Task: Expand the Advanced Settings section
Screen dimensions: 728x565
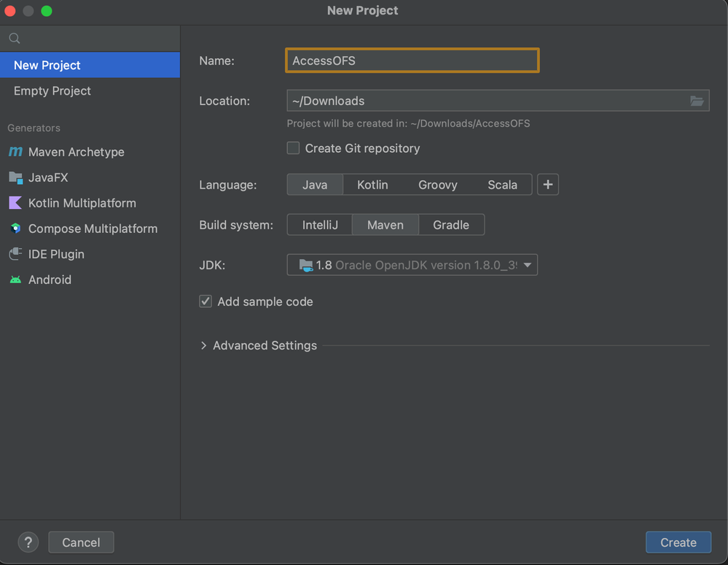Action: [259, 346]
